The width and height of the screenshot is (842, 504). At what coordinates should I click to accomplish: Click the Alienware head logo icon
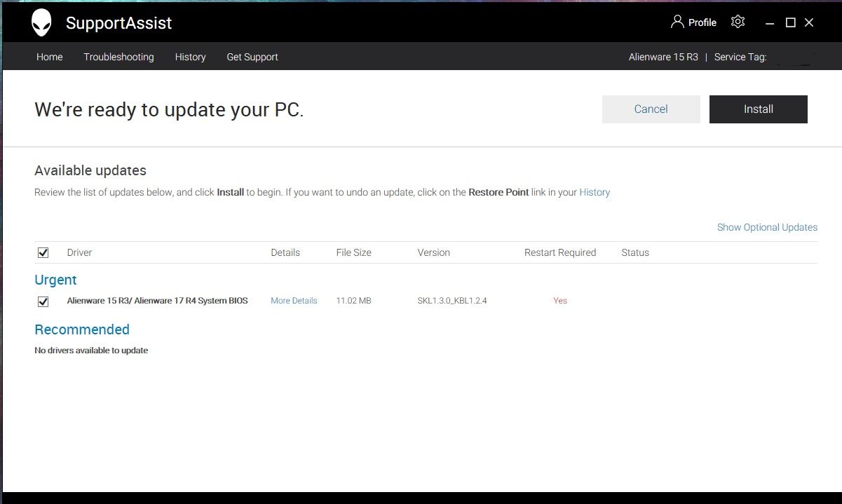pyautogui.click(x=41, y=23)
